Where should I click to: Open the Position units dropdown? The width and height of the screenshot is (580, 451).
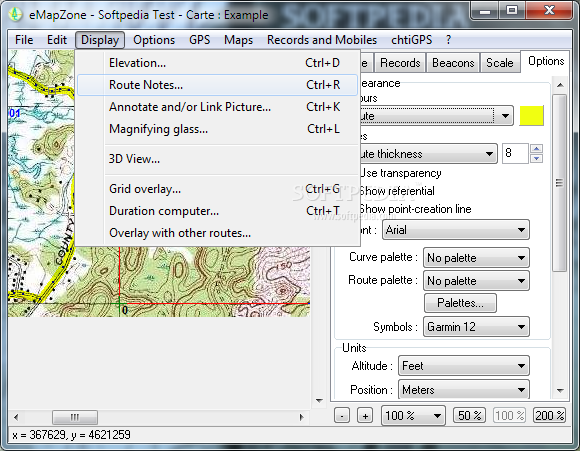[x=464, y=389]
